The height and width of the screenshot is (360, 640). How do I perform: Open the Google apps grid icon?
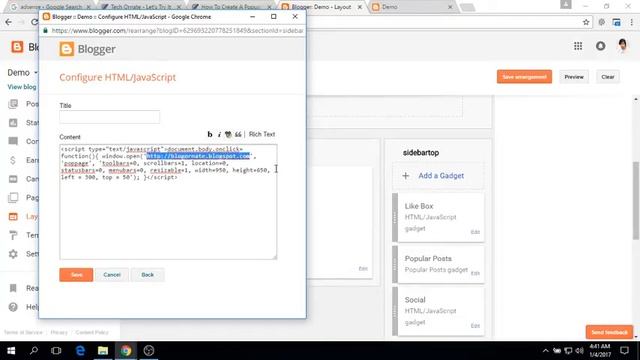[x=578, y=46]
